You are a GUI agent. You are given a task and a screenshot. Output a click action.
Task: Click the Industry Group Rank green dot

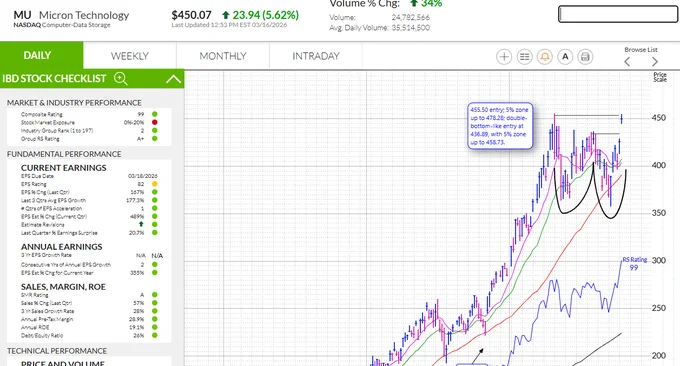tap(154, 131)
